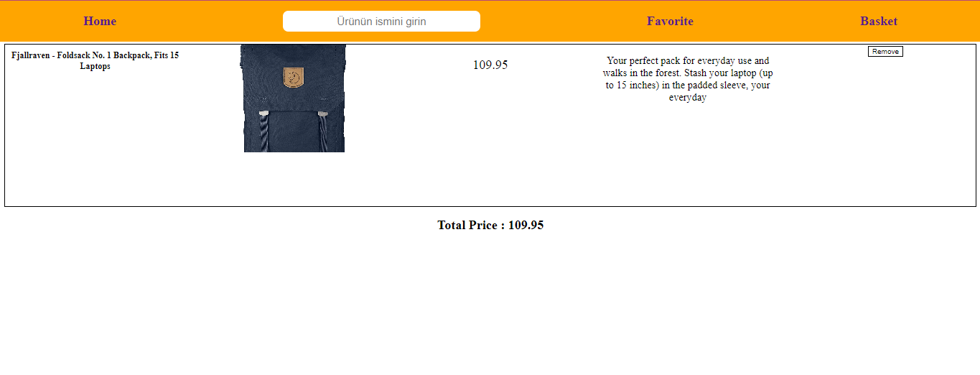
Task: Click the 109.95 product price
Action: coord(490,65)
